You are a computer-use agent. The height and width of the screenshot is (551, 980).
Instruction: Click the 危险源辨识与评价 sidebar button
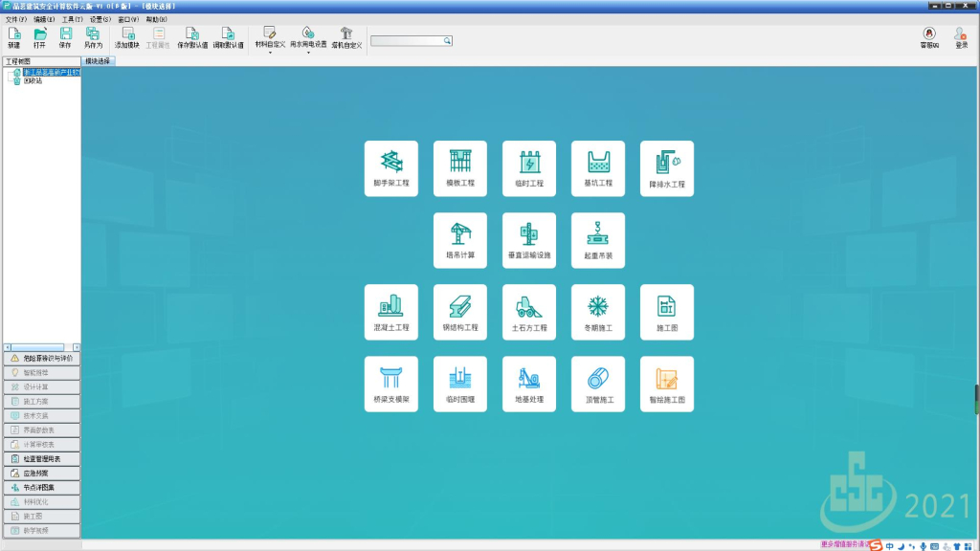click(x=41, y=359)
